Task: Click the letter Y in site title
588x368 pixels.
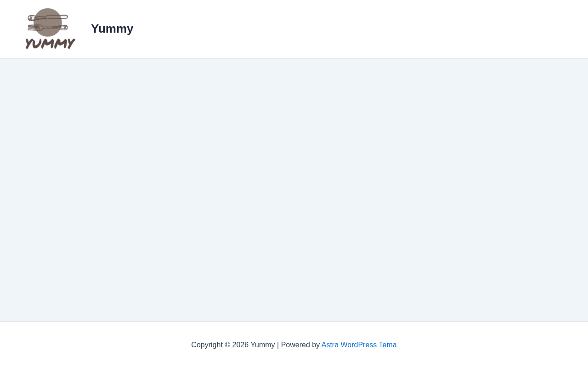Action: (x=95, y=29)
